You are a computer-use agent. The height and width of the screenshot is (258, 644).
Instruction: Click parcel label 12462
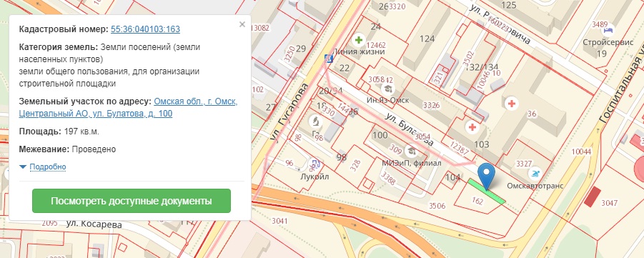click(x=376, y=45)
